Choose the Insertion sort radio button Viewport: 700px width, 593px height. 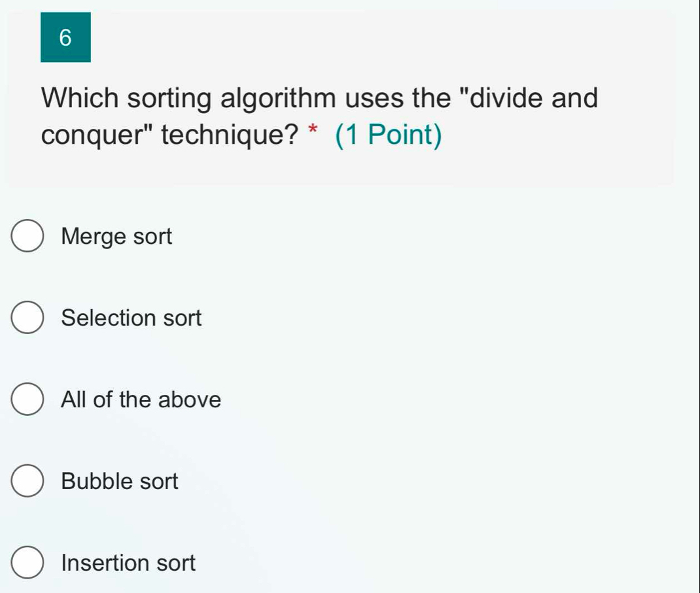(27, 563)
